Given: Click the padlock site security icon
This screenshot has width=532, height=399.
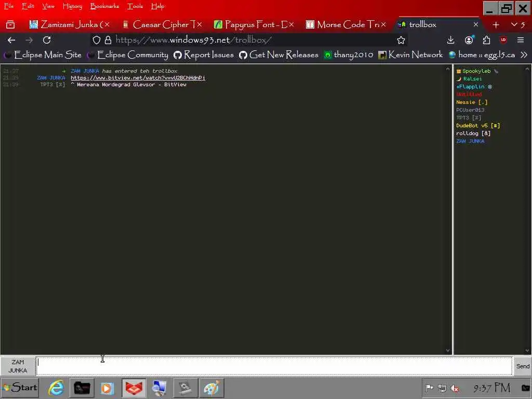Looking at the screenshot, I should (x=108, y=40).
